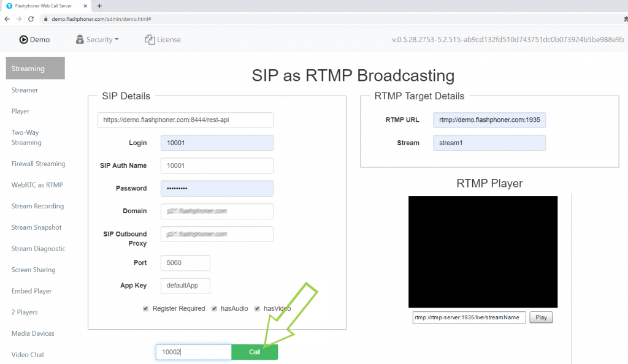
Task: Click the RTMP player stream URL field
Action: click(469, 317)
